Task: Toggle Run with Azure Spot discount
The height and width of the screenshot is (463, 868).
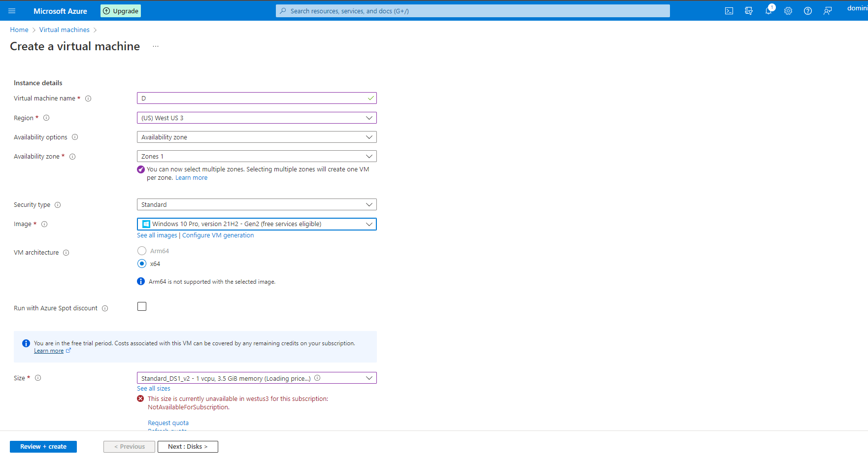Action: click(x=142, y=306)
